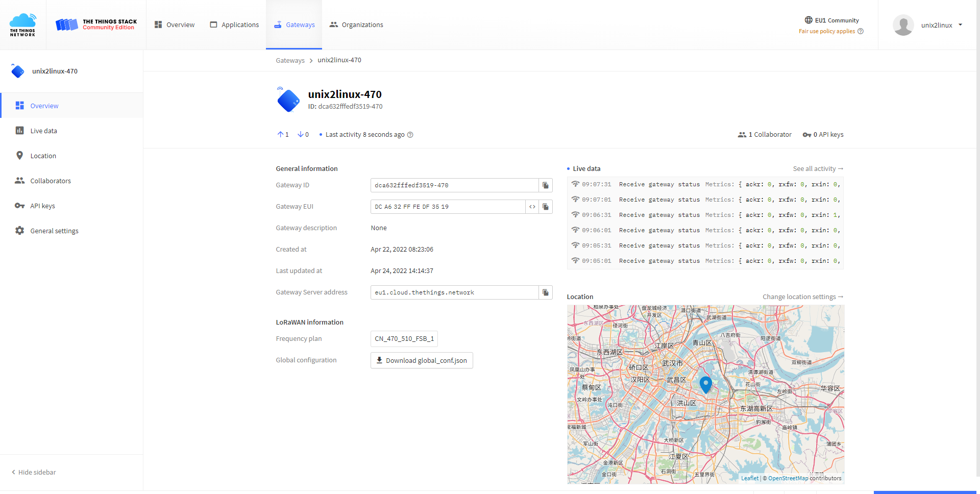
Task: Click the large gateway icon beside title
Action: click(x=288, y=100)
